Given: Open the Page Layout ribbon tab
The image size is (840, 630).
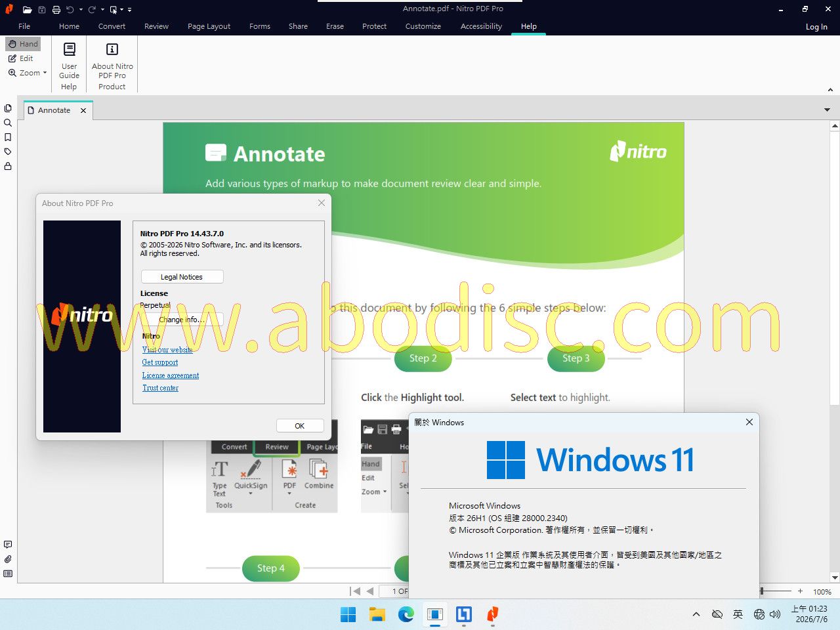Looking at the screenshot, I should pos(209,26).
